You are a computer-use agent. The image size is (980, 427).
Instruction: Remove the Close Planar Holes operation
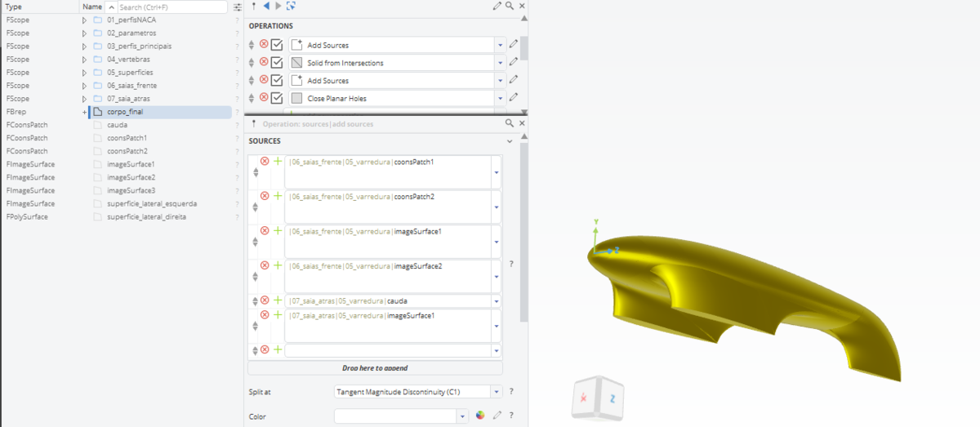[264, 97]
